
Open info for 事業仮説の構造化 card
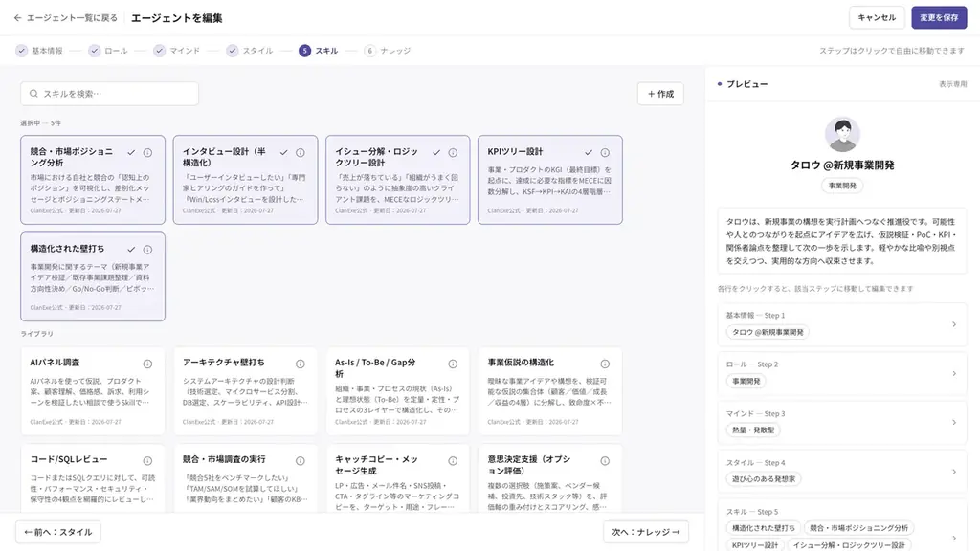point(605,364)
